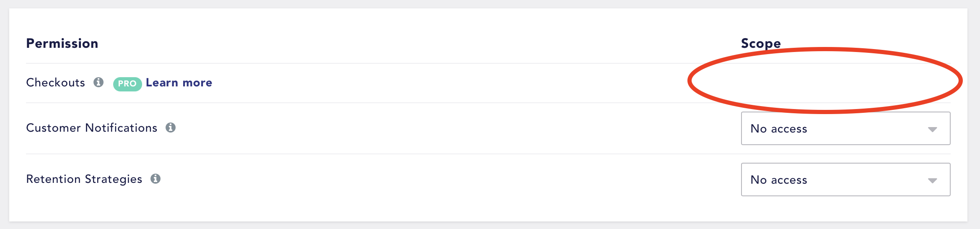Open the Learn more link
The width and height of the screenshot is (980, 229).
click(x=179, y=83)
